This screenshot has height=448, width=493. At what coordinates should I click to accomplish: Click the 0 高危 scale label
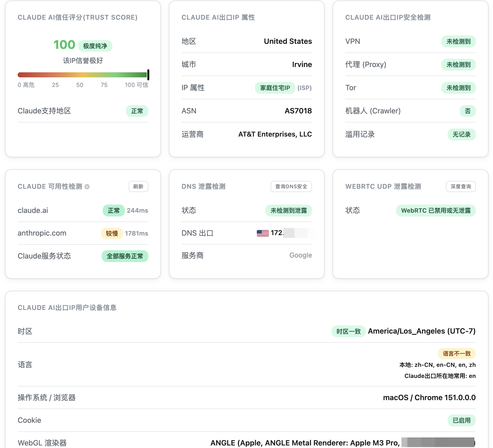pos(26,85)
